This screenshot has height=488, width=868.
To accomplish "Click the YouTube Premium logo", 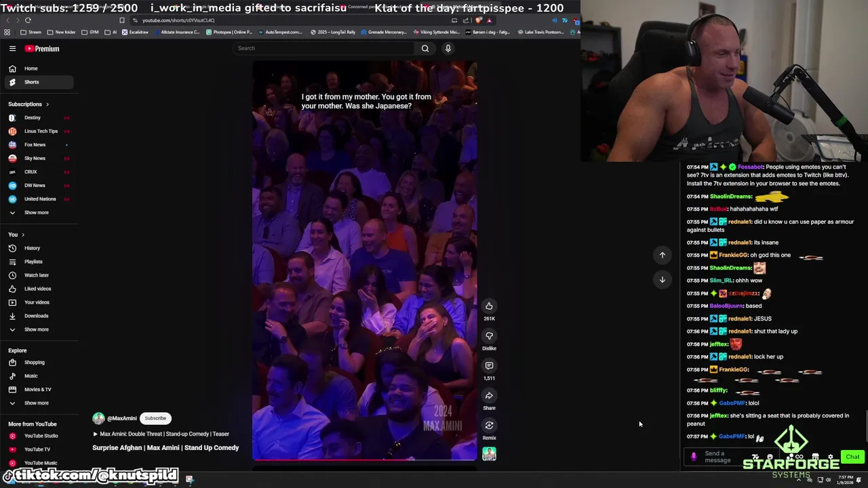I will click(42, 49).
